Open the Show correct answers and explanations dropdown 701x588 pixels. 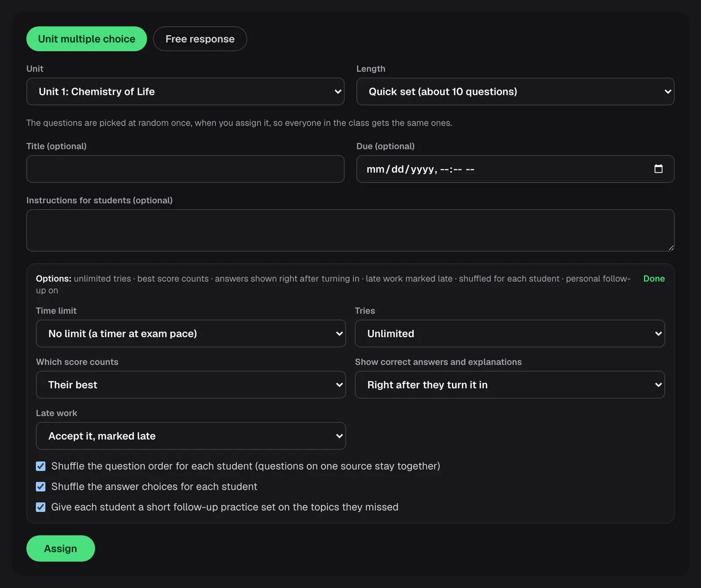pyautogui.click(x=510, y=385)
